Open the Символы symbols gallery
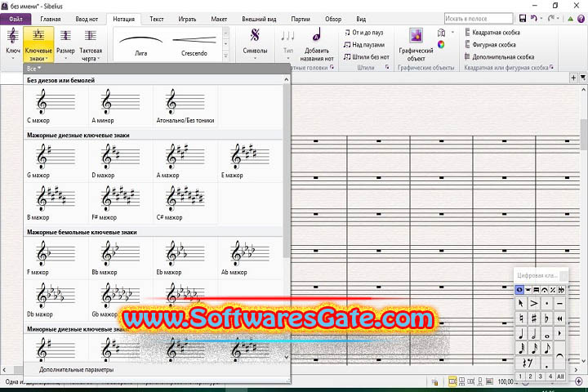This screenshot has width=588, height=392. click(255, 43)
